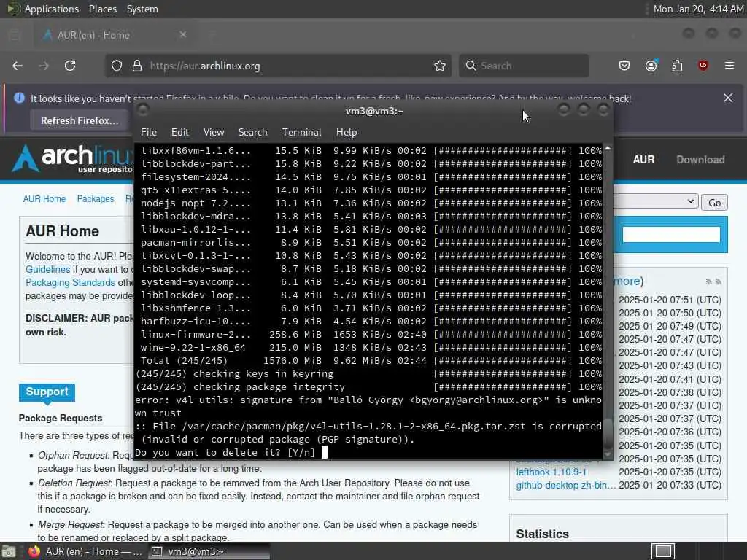Open the Terminal menu in terminal
This screenshot has width=747, height=560.
[x=301, y=133]
